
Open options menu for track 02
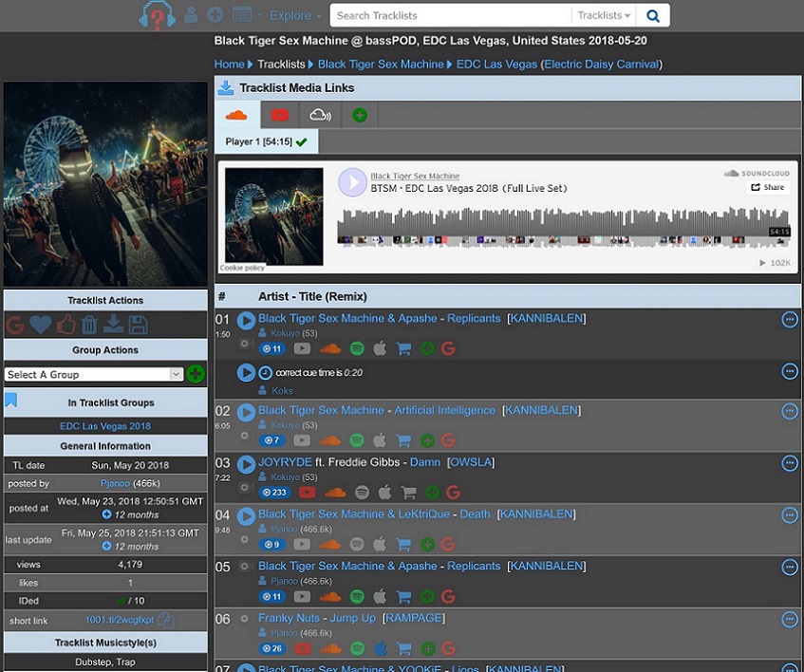point(790,411)
